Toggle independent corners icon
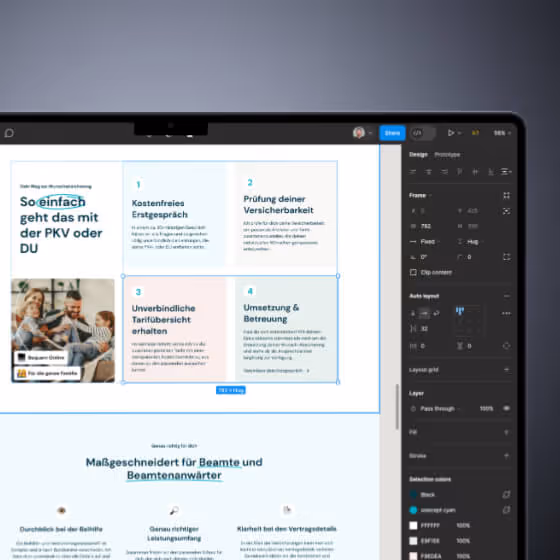Screen dimensions: 560x560 (x=506, y=257)
